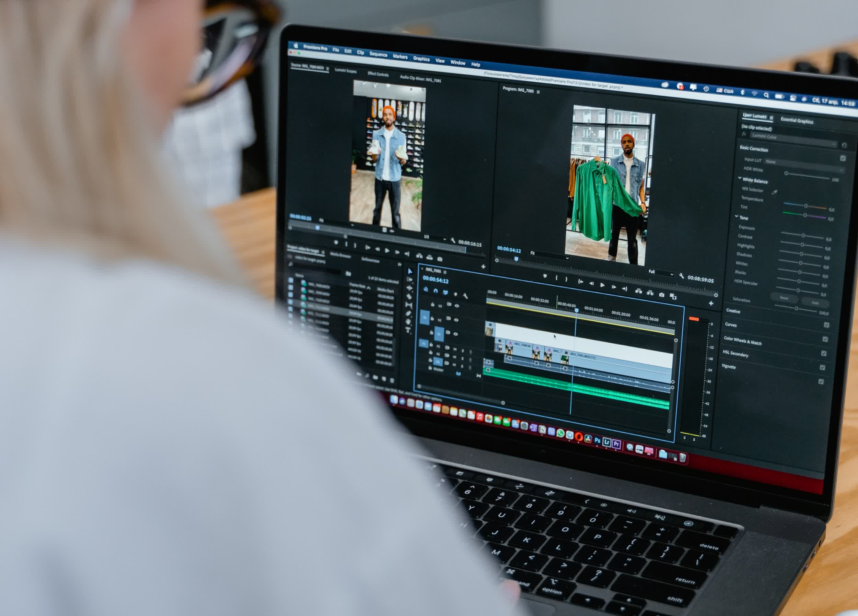The height and width of the screenshot is (616, 858).
Task: Click the WB Selector eyedropper
Action: coord(774,192)
